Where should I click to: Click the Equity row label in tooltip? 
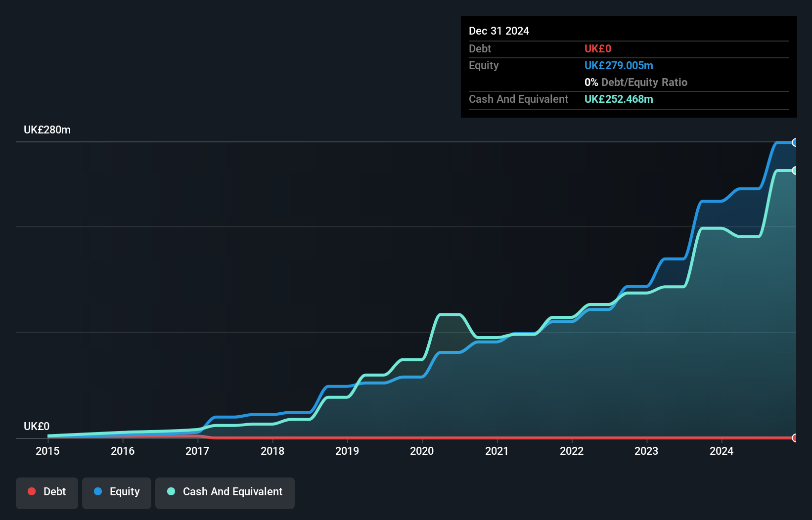[484, 66]
